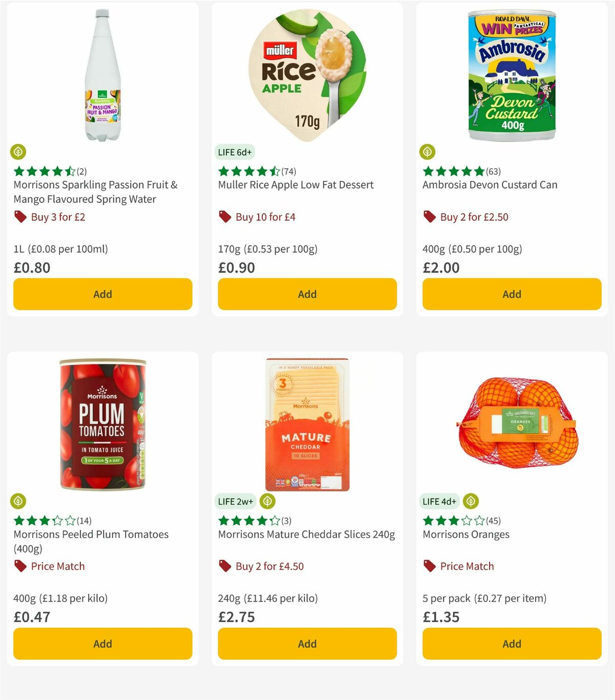The image size is (615, 700).
Task: Click the LIFE 2w+ badge on Cheddar Slices
Action: tap(235, 501)
